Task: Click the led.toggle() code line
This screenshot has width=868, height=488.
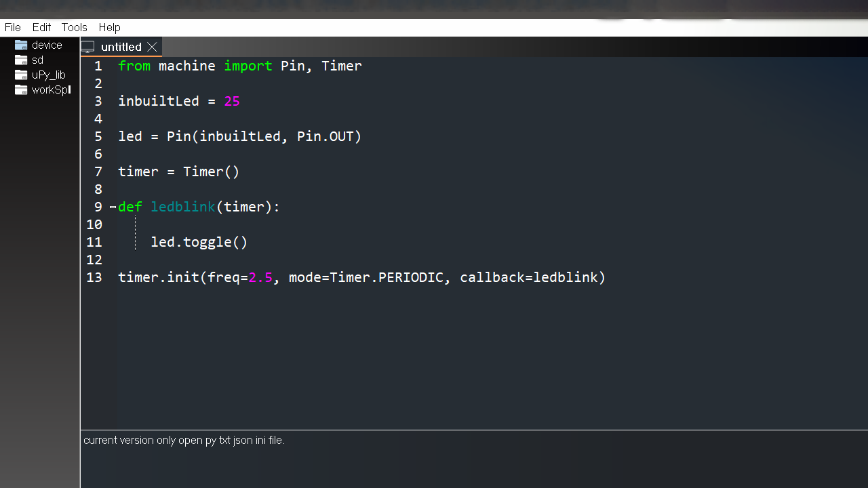Action: (199, 242)
